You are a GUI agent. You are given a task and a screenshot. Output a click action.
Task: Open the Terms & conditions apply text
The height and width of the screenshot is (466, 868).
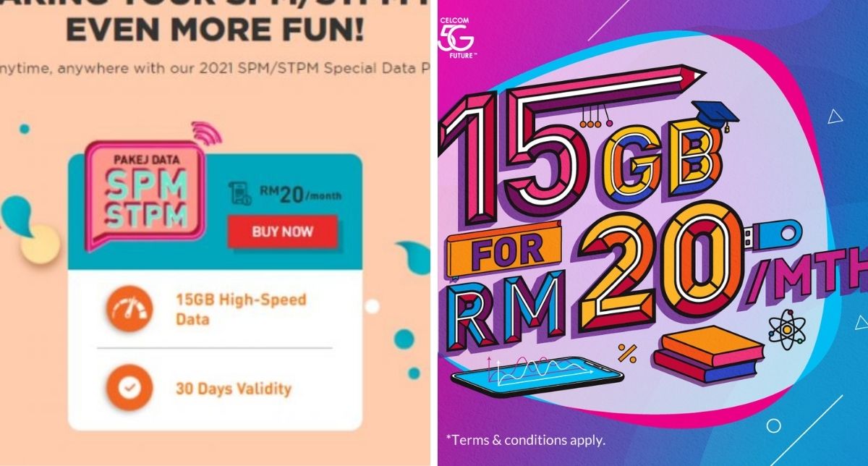click(x=525, y=439)
